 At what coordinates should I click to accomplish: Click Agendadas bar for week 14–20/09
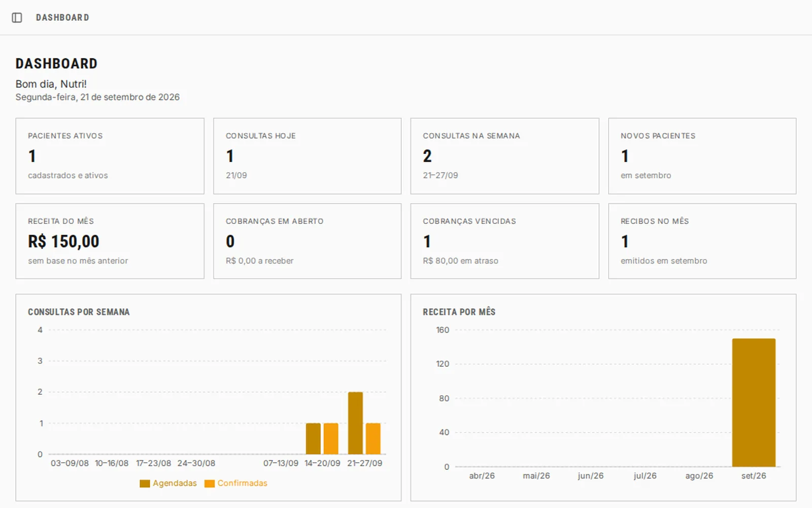click(313, 439)
